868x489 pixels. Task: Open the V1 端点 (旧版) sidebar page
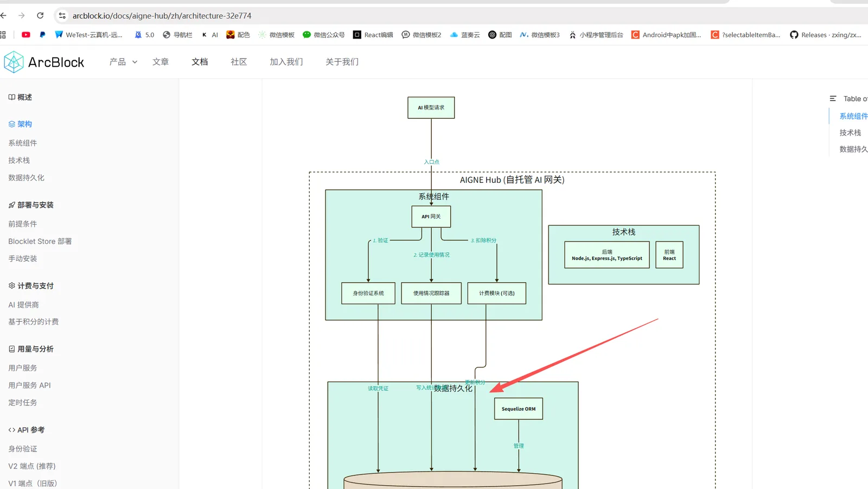[33, 483]
